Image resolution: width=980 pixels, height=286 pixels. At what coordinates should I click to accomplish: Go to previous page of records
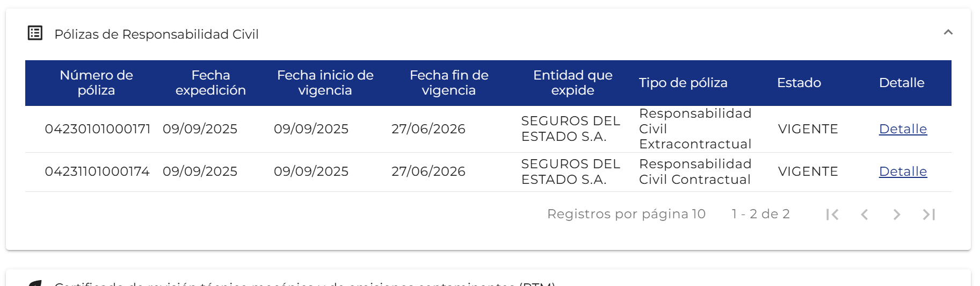point(865,215)
